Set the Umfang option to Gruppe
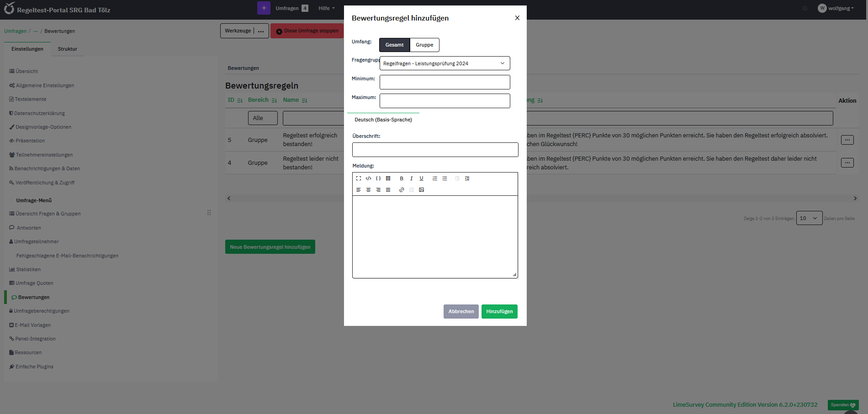Screen dimensions: 868x414 (x=424, y=45)
